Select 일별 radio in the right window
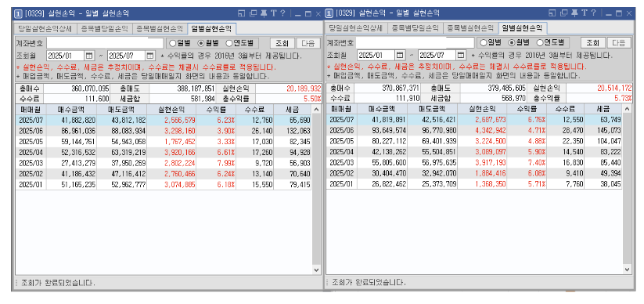Image resolution: width=644 pixels, height=304 pixels. click(490, 43)
